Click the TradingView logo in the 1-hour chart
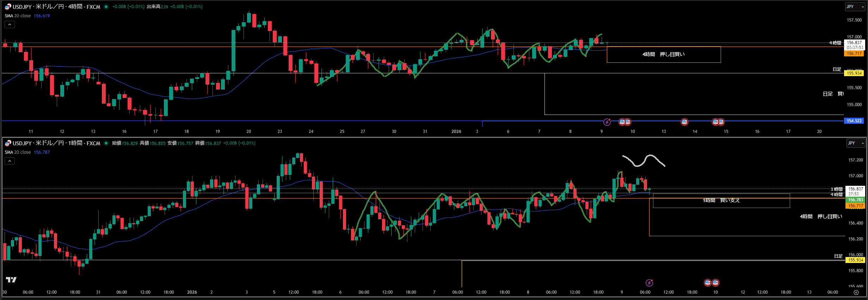868x300 pixels. (x=11, y=280)
